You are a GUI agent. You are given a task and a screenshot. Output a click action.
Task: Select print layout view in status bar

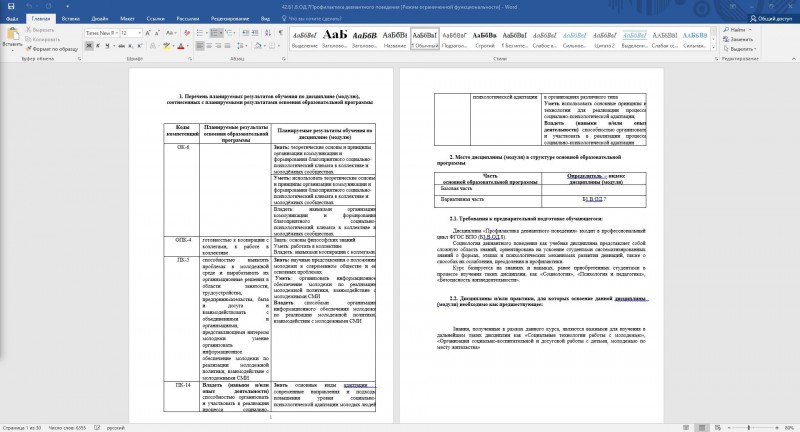702,427
